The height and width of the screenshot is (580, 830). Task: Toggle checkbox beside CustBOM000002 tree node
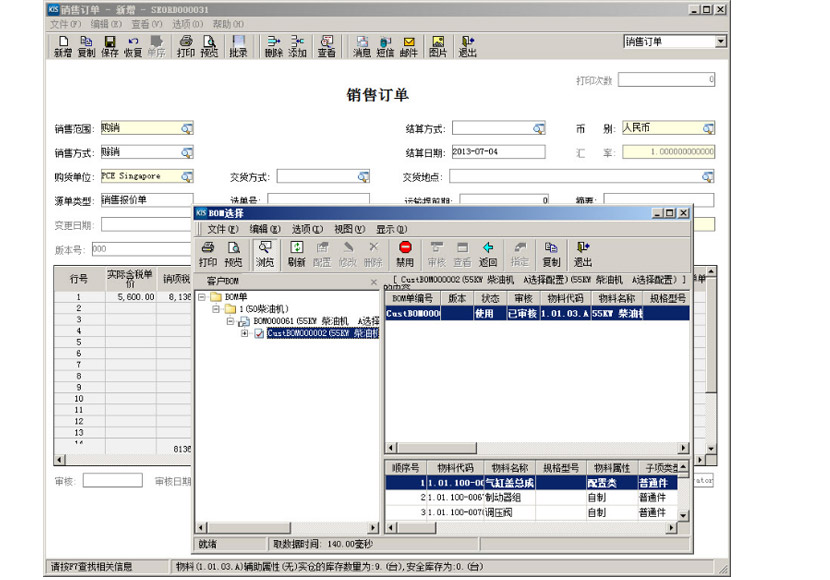(259, 334)
